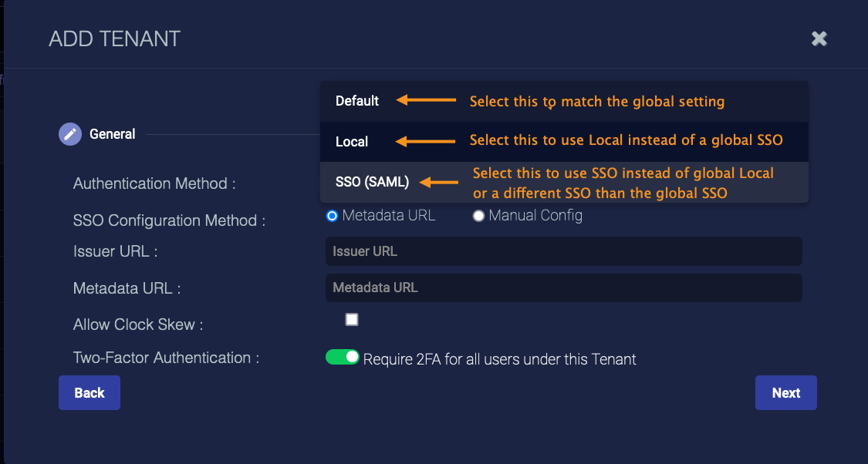The width and height of the screenshot is (868, 464).
Task: Choose Local from the authentication method list
Action: coord(352,142)
